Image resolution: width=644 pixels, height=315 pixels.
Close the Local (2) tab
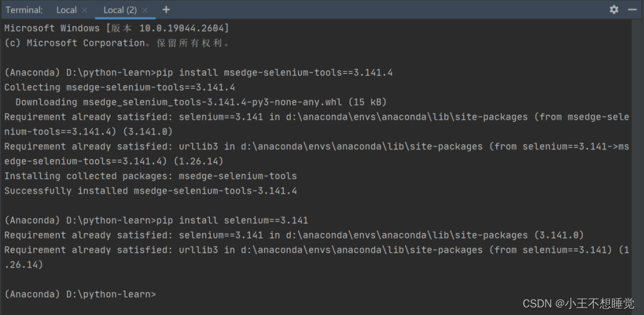click(x=145, y=10)
